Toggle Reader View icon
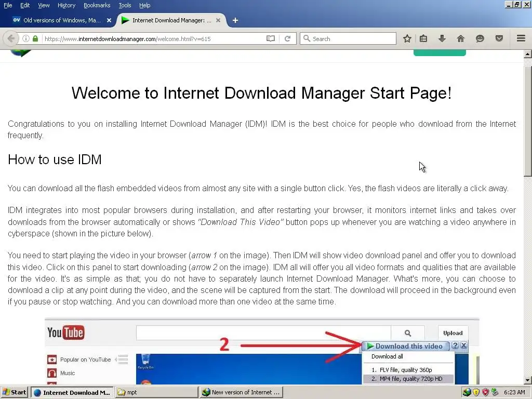532x399 pixels. 270,38
